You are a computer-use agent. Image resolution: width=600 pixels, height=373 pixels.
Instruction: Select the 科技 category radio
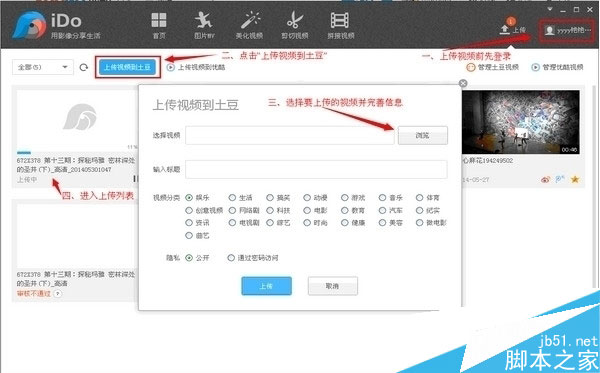point(270,210)
